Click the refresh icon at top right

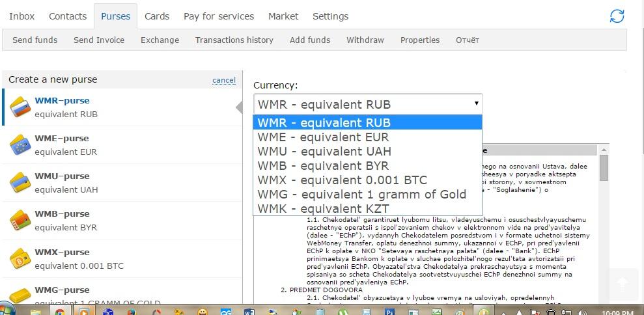click(x=617, y=16)
